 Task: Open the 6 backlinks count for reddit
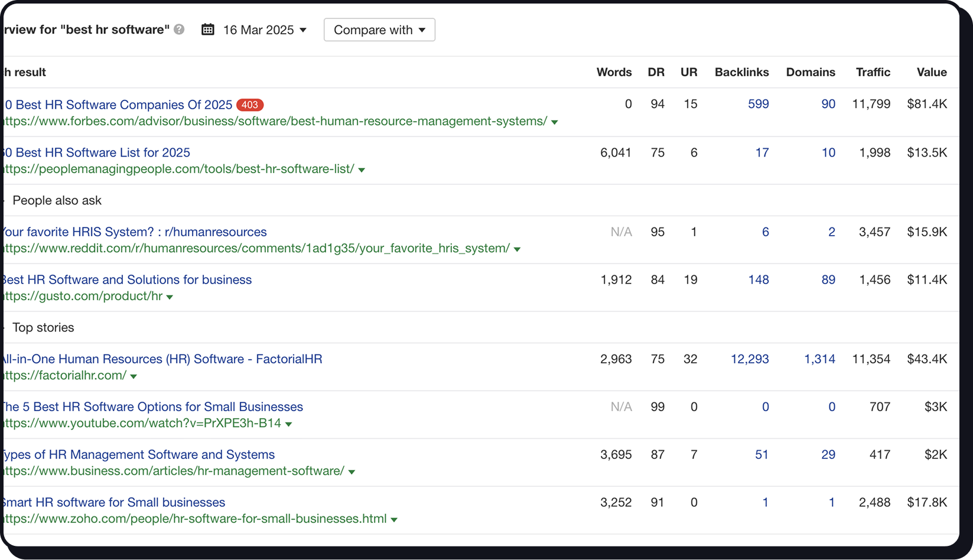[x=766, y=232]
